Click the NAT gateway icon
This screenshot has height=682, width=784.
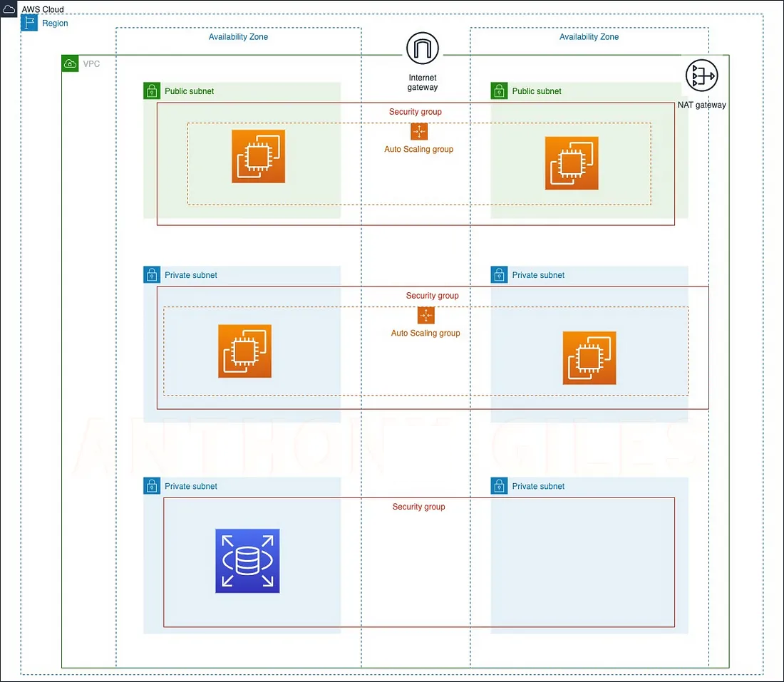click(x=702, y=76)
